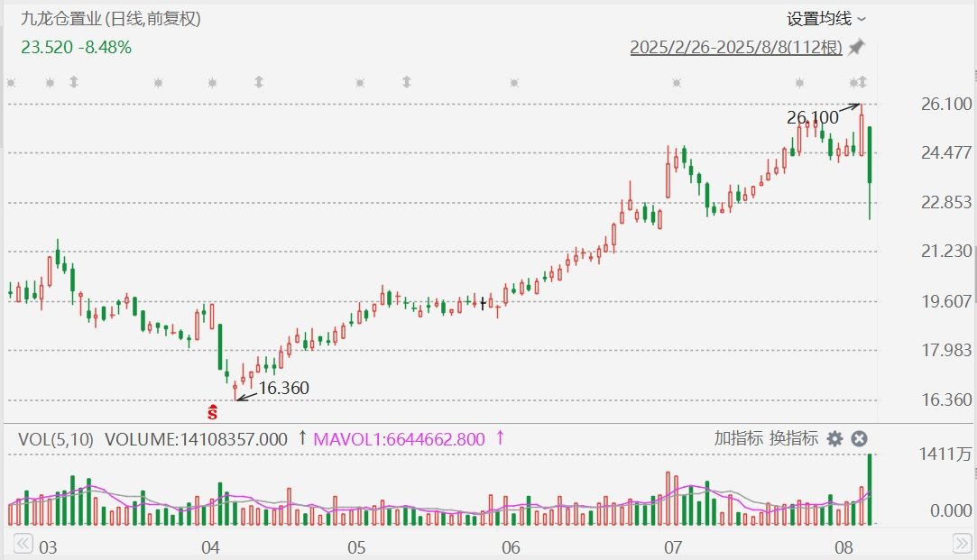Click the 08 month label on the time axis
This screenshot has height=560, width=977.
point(843,547)
